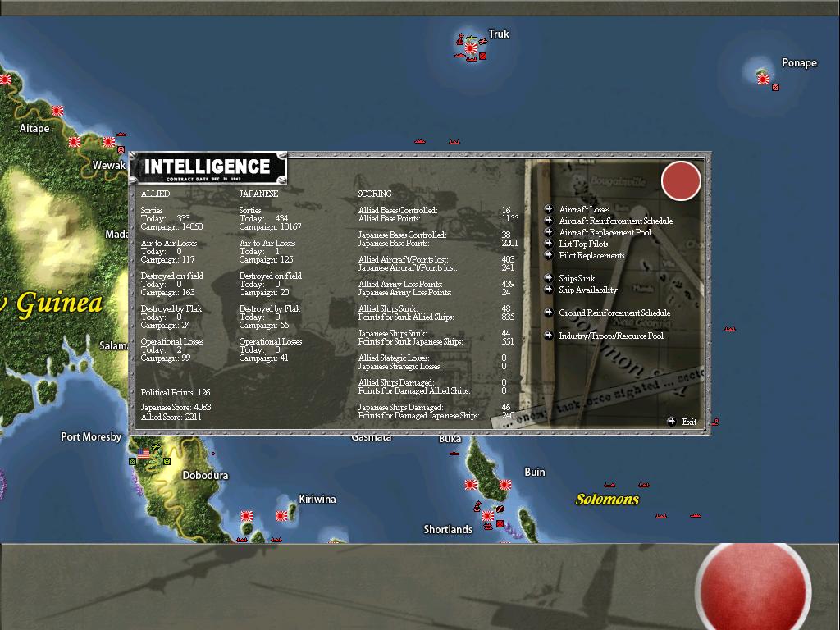View the Ships Sunk list
The width and height of the screenshot is (840, 630).
tap(577, 278)
